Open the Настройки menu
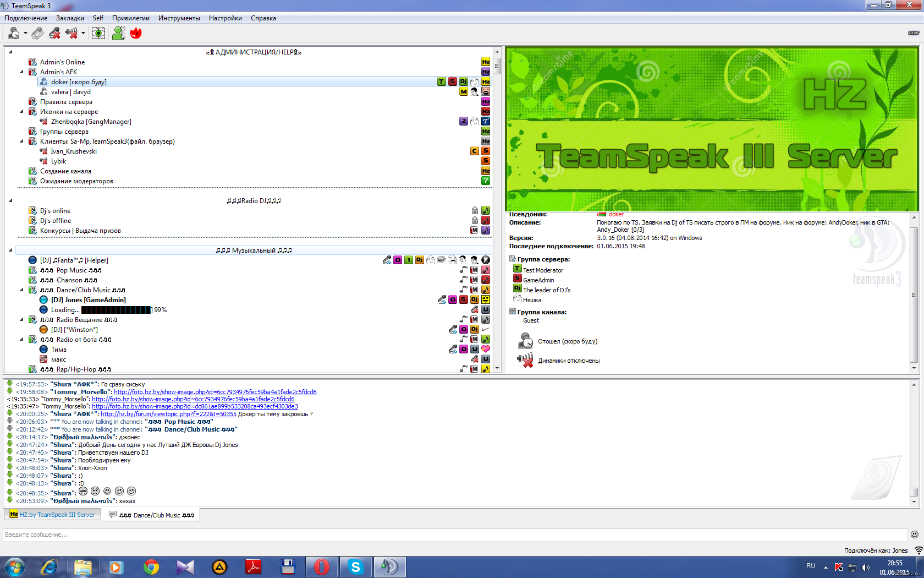 pyautogui.click(x=226, y=18)
